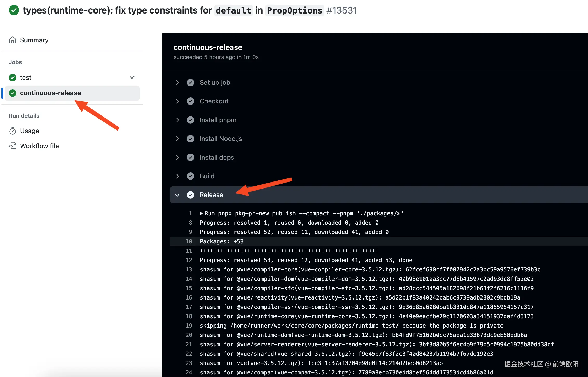
Task: Click success check icon next to Set up job
Action: 190,82
